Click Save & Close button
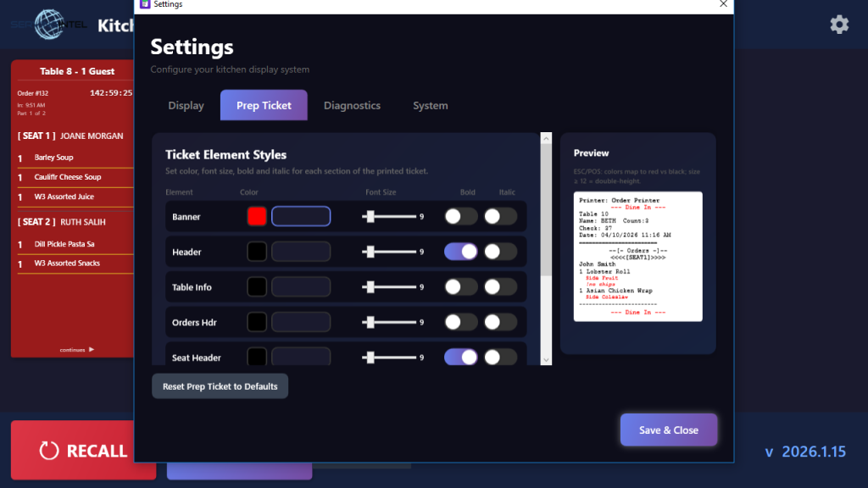 [x=668, y=430]
